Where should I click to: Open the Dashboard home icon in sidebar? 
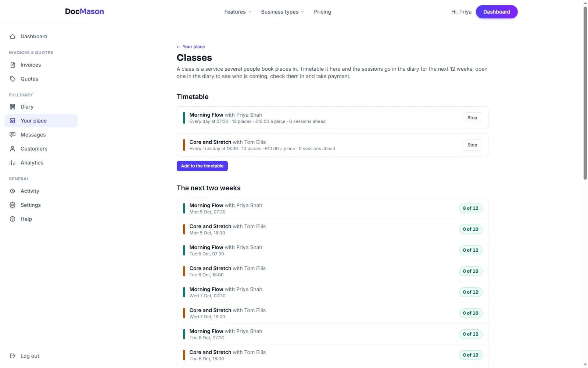point(12,36)
